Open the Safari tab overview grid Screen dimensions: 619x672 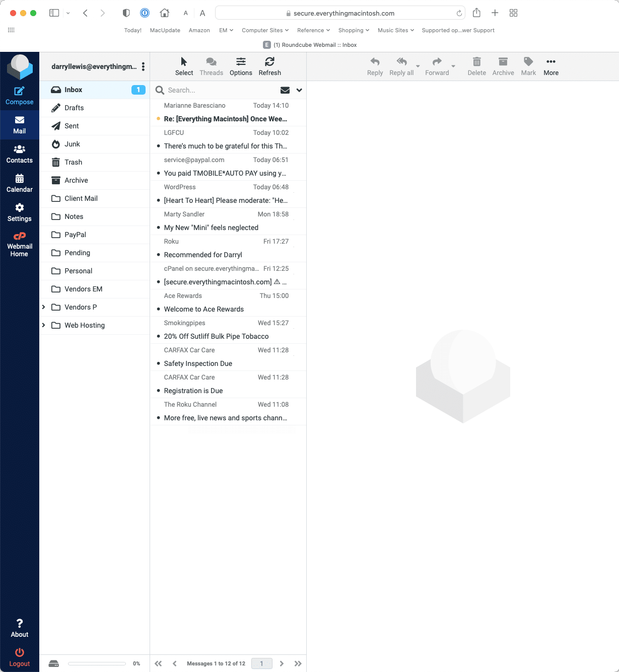pos(513,13)
